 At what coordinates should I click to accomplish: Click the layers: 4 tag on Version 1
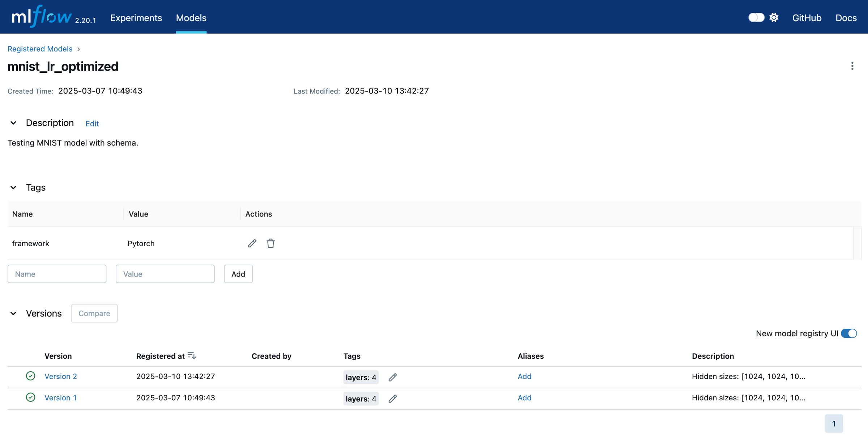(361, 399)
